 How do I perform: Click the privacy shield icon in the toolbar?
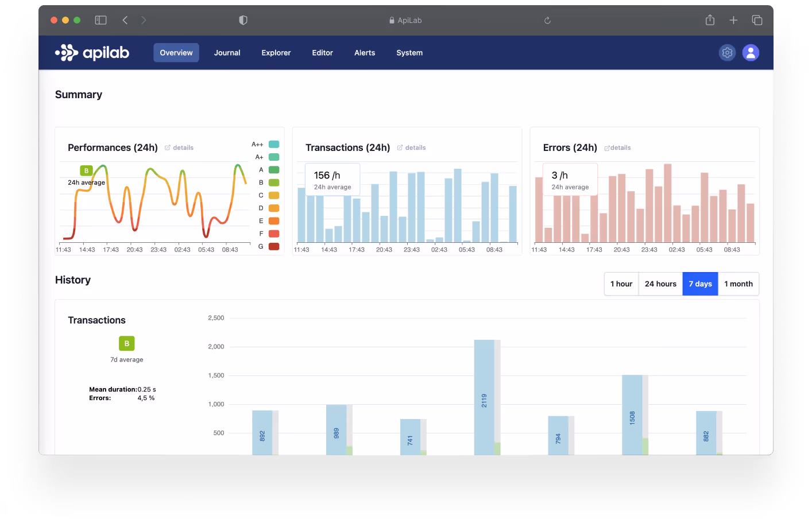243,20
